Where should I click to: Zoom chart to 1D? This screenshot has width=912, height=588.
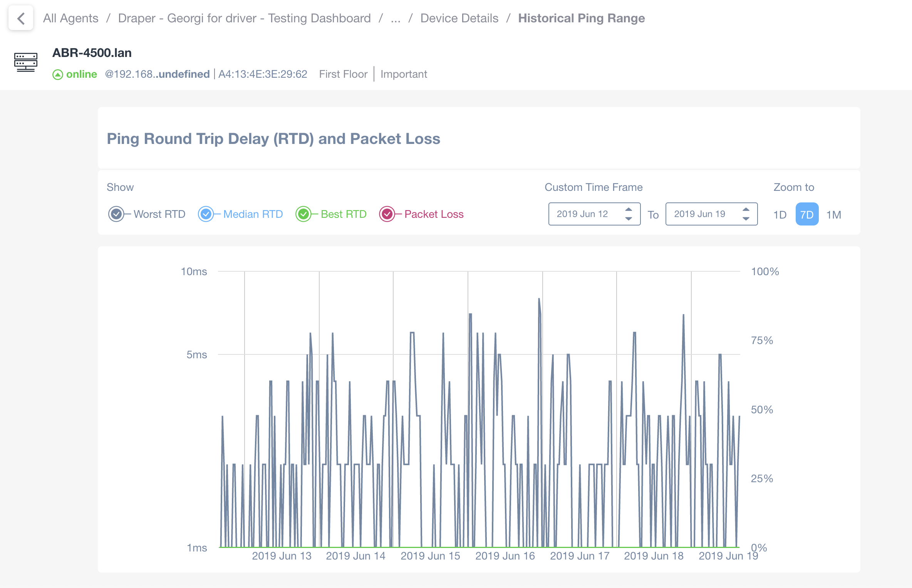pos(780,214)
